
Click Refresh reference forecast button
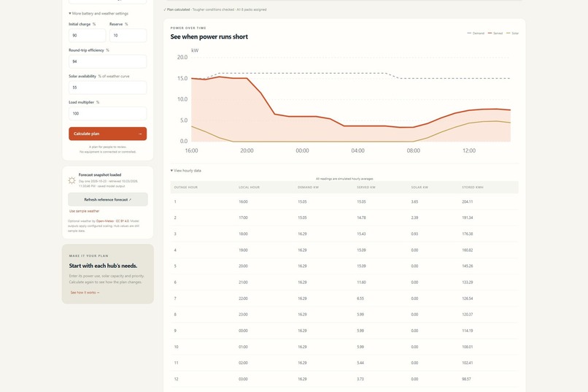point(108,199)
